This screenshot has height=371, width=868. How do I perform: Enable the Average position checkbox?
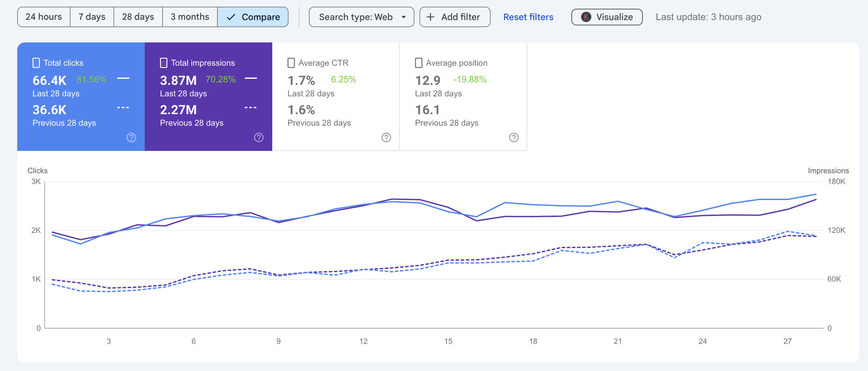pos(419,63)
